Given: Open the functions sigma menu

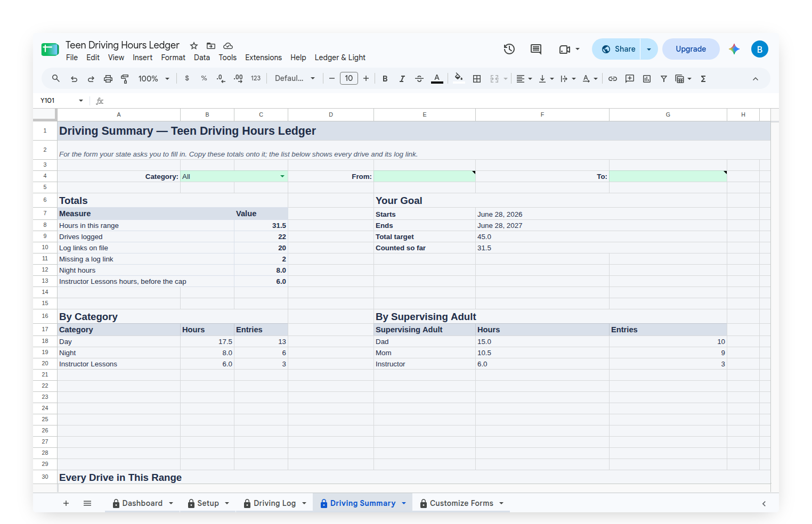Looking at the screenshot, I should (703, 79).
